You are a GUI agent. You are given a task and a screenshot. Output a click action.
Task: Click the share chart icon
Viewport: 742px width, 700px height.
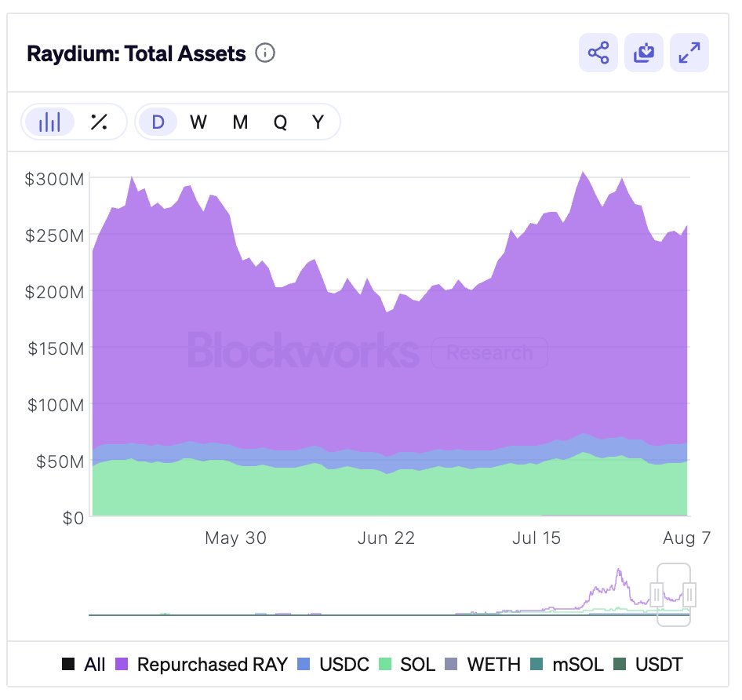[x=598, y=53]
